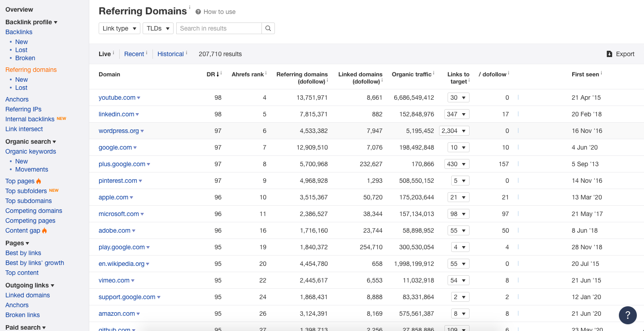
Task: Click the First seen info icon
Action: [x=601, y=73]
